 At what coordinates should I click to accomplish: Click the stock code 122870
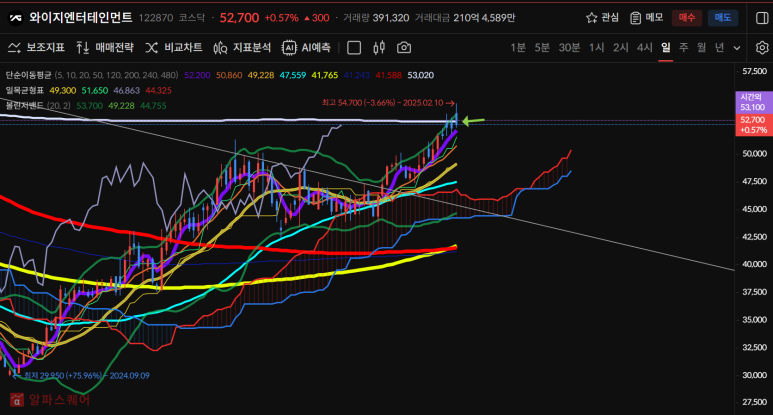tap(156, 18)
